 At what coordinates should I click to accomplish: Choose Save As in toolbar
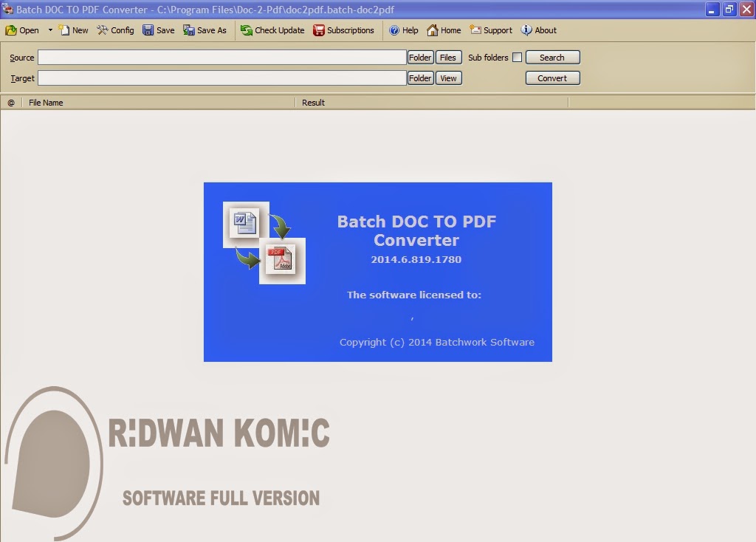tap(205, 30)
